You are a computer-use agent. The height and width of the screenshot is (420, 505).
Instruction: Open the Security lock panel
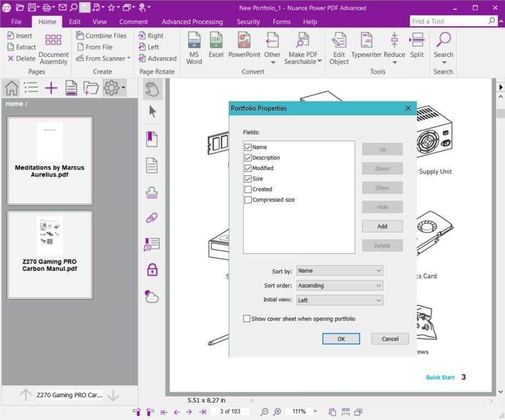click(x=152, y=270)
